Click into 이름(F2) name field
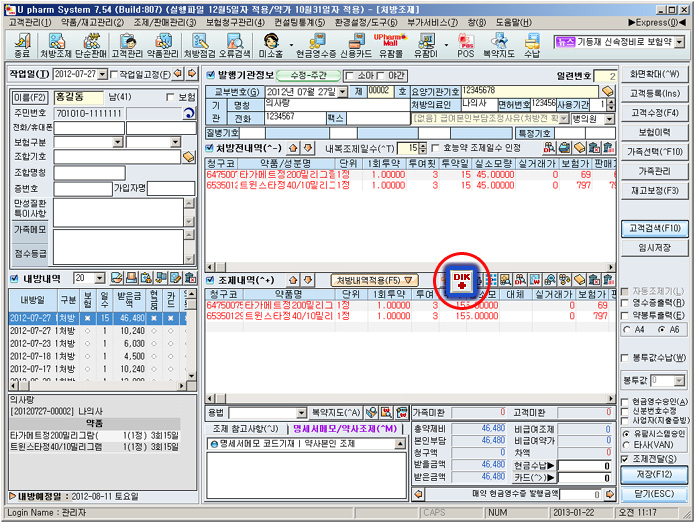695x523 pixels. pos(78,97)
